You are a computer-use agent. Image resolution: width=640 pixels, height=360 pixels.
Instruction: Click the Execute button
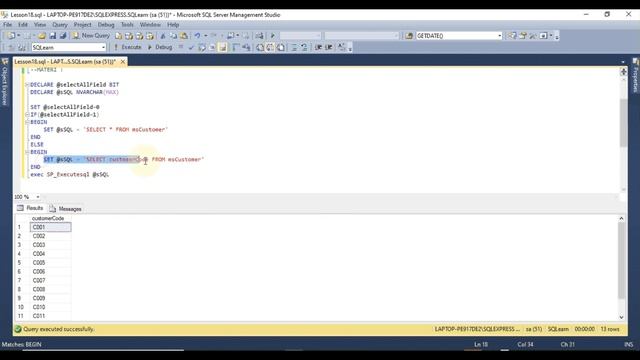coord(128,47)
